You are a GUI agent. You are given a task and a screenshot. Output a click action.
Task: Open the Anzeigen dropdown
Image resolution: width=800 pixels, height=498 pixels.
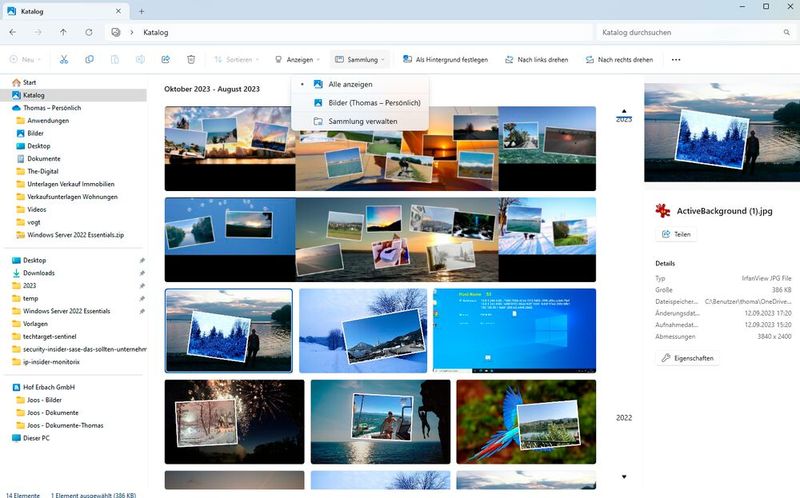pyautogui.click(x=297, y=60)
